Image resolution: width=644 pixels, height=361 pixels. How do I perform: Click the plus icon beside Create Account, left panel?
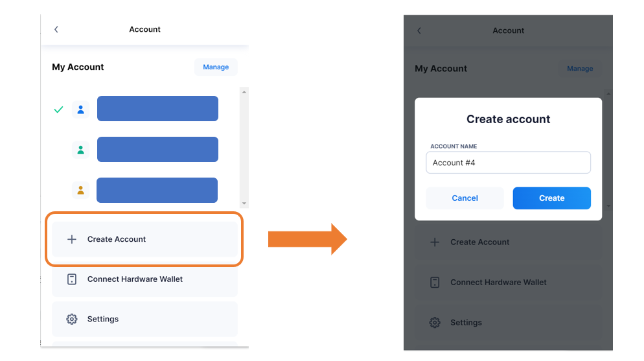(x=72, y=239)
